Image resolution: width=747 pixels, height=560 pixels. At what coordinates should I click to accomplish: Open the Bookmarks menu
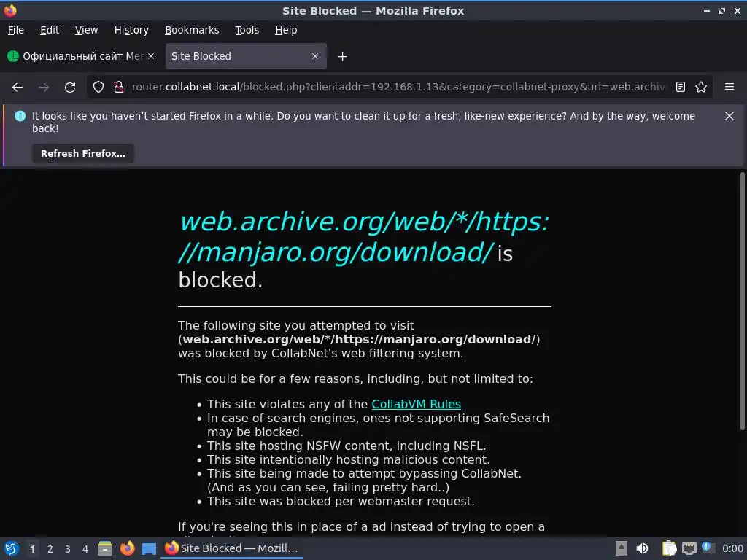(192, 30)
